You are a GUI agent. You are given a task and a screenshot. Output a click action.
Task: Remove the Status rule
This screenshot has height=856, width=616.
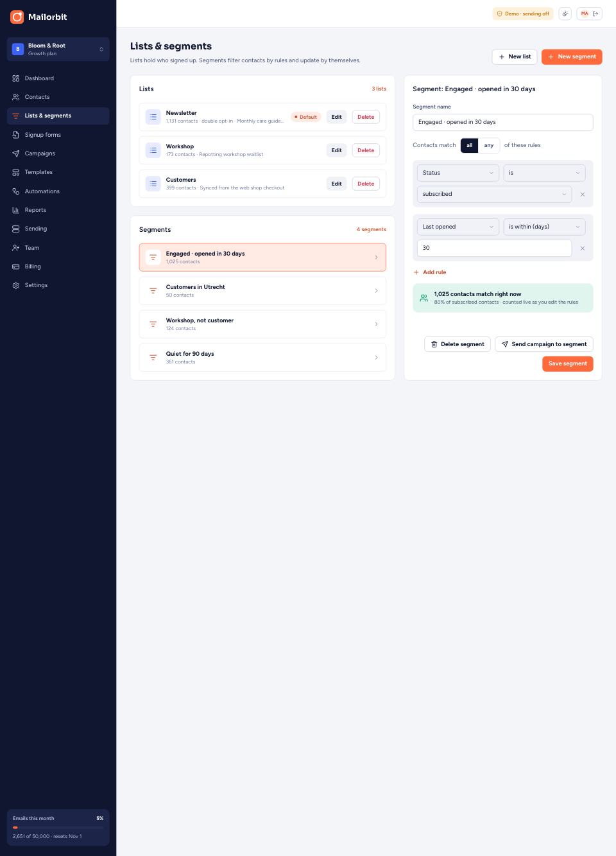583,194
